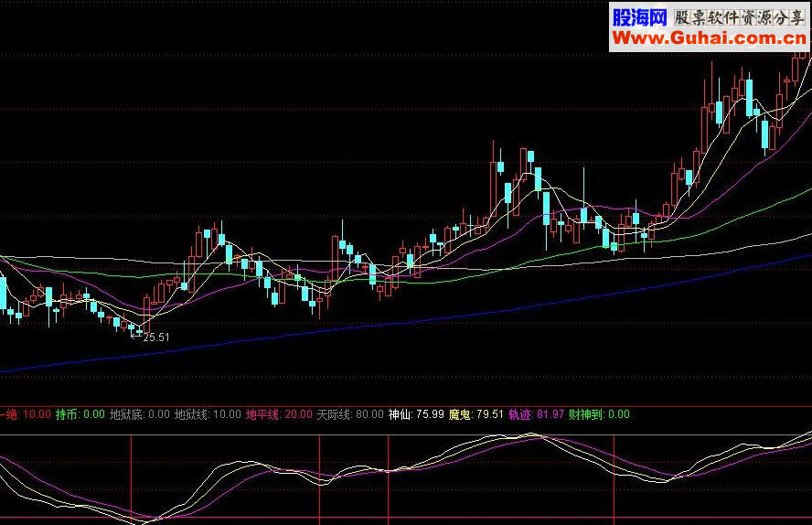This screenshot has width=812, height=525.
Task: Click the 天际线: 80.00 indicator label
Action: click(x=350, y=414)
